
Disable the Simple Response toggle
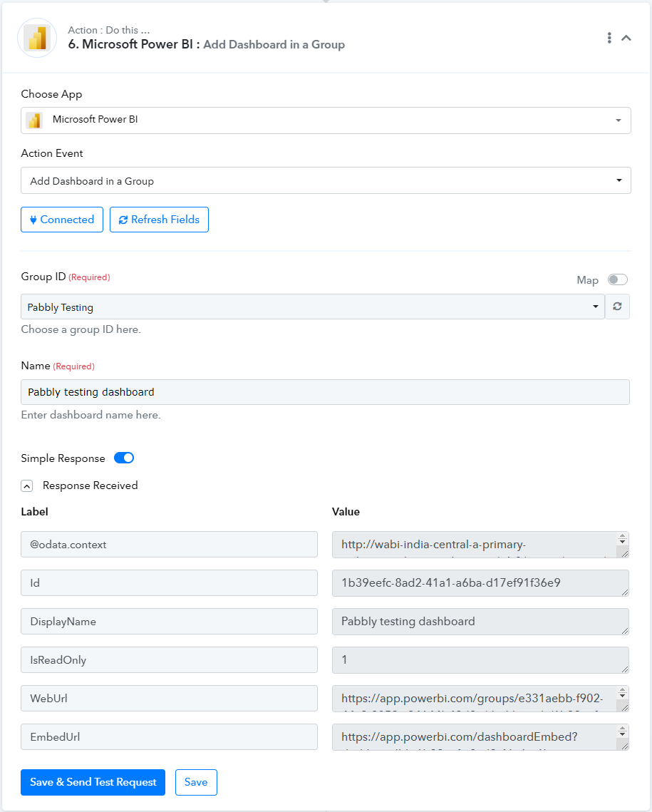point(124,458)
